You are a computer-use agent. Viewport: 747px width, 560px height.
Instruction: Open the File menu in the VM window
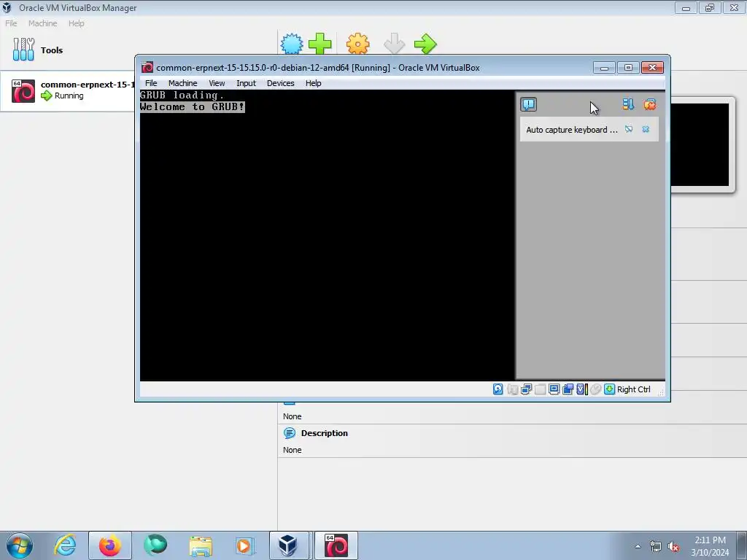pos(151,83)
